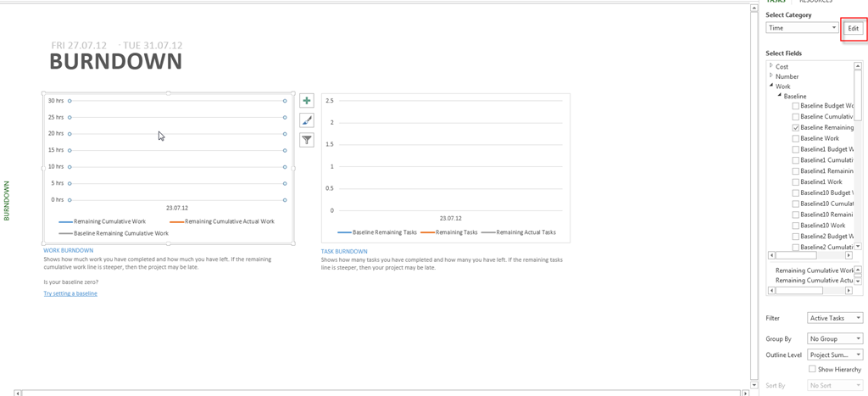868x396 pixels.
Task: Click the Edit button beside category
Action: (853, 29)
